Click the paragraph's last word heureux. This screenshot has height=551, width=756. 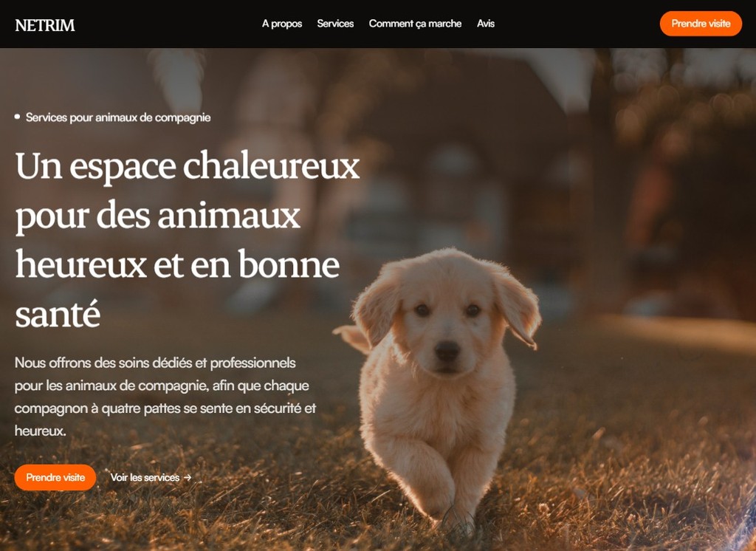click(x=40, y=431)
